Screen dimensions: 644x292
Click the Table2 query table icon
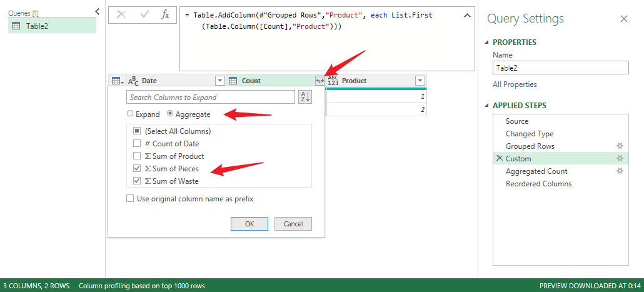[x=16, y=26]
